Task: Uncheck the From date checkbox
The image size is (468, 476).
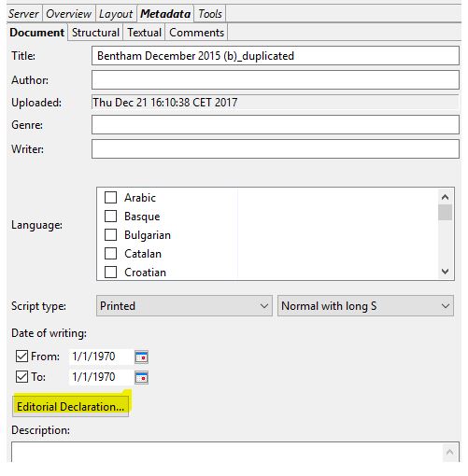Action: tap(21, 357)
